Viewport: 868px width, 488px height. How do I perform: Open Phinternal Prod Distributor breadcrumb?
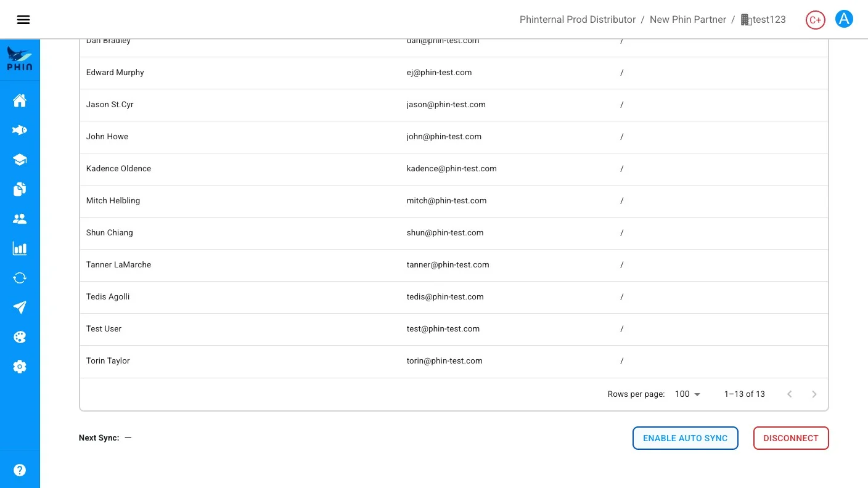[578, 20]
